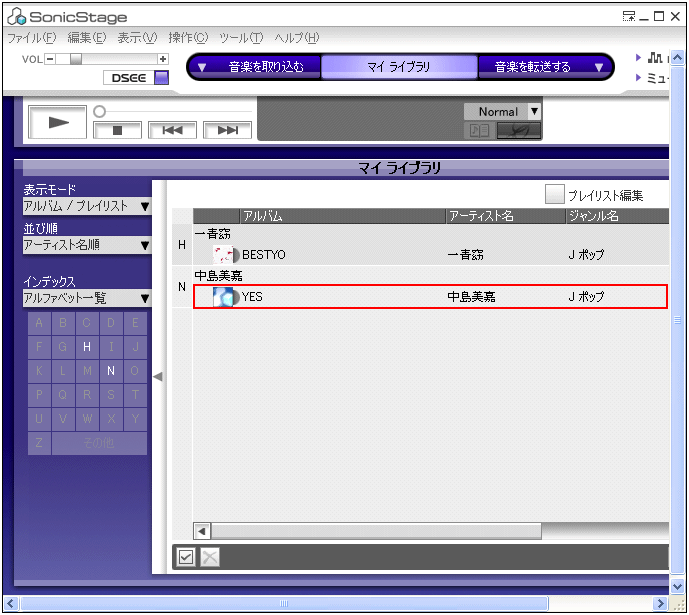The height and width of the screenshot is (615, 689).
Task: Click index letter Z
Action: [x=39, y=443]
